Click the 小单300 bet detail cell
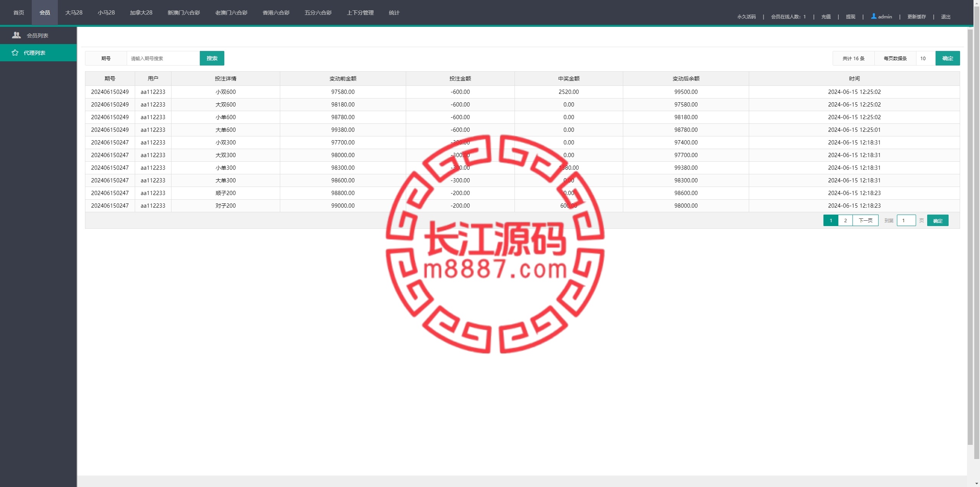 coord(225,168)
